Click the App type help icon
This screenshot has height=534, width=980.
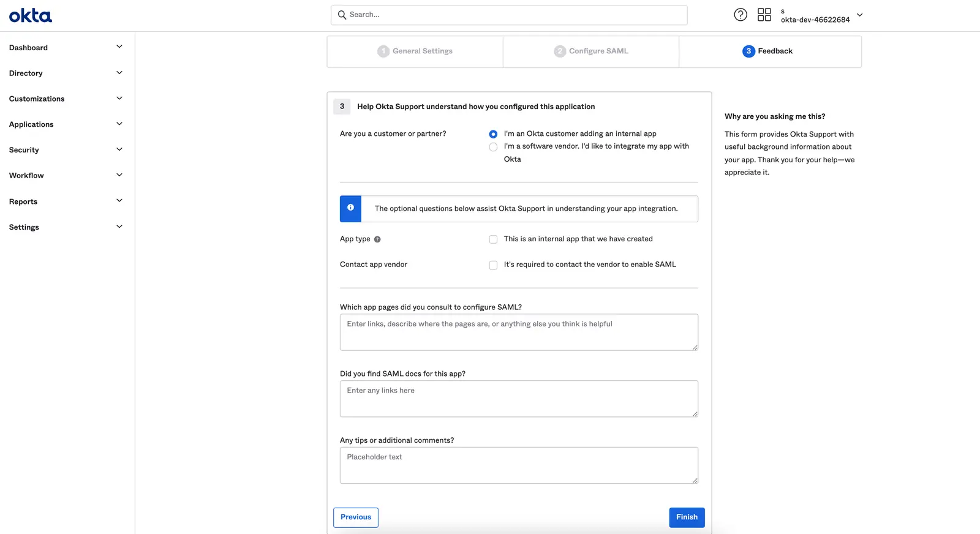377,239
